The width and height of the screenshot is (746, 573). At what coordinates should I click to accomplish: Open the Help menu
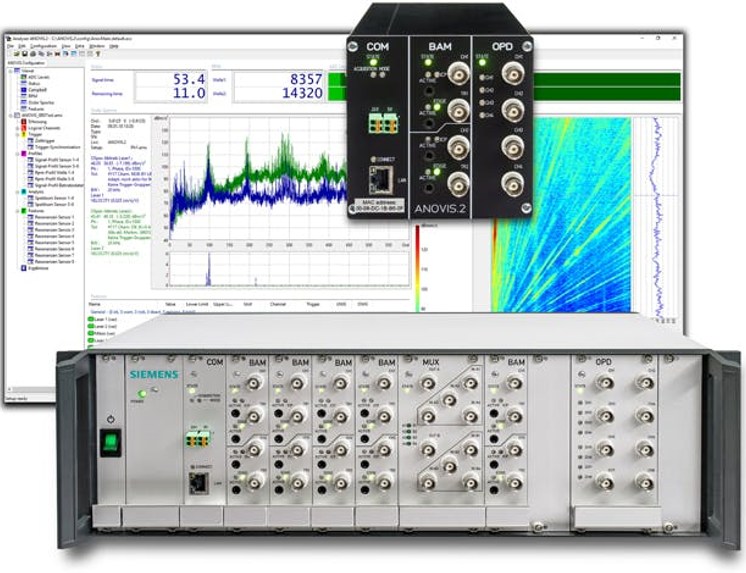pyautogui.click(x=114, y=46)
